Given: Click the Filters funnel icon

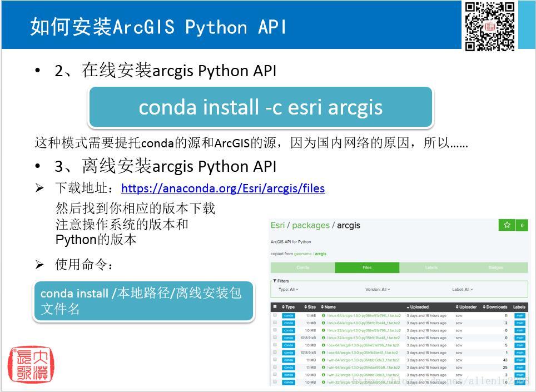Looking at the screenshot, I should [275, 281].
